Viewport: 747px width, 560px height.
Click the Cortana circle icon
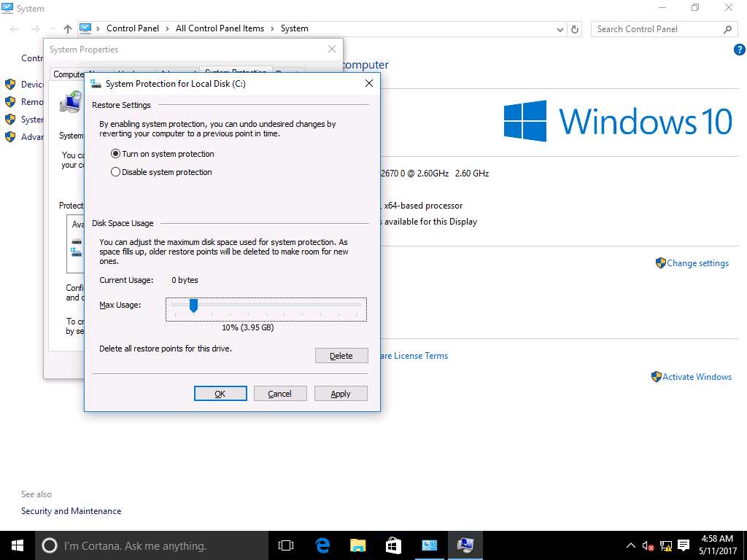point(50,545)
